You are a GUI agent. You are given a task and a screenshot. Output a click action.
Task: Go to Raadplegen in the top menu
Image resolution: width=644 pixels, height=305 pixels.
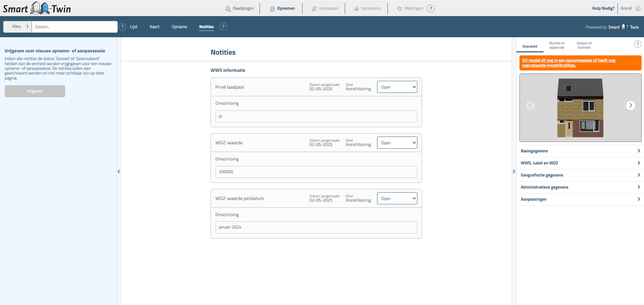coord(240,9)
